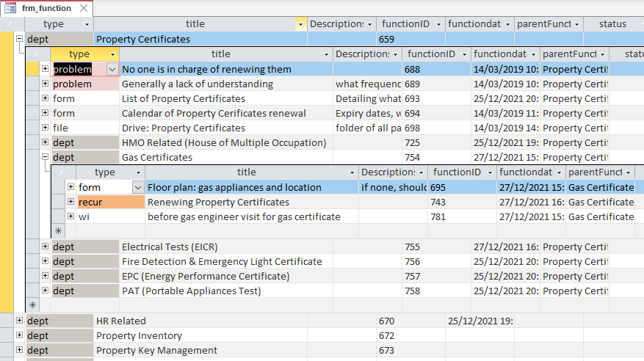Open parentFunct dropdown in Property Certificates subdatasheet header

click(603, 54)
